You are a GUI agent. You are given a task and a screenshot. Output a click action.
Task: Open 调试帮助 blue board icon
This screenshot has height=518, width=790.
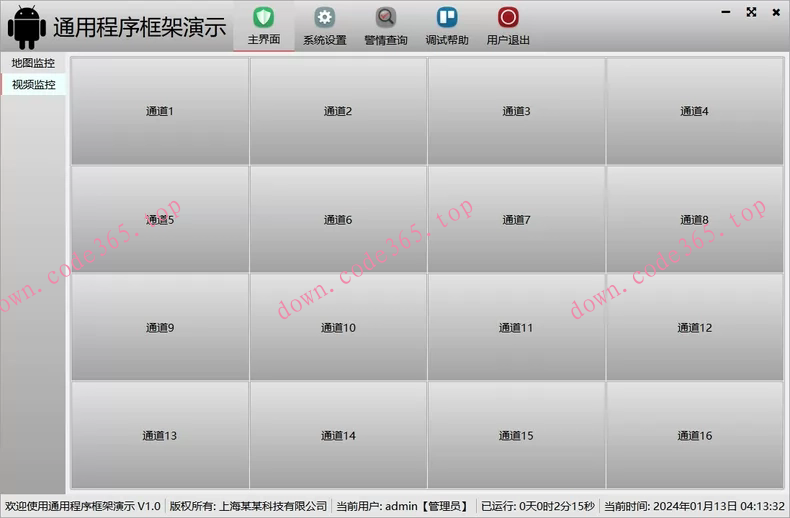click(447, 18)
